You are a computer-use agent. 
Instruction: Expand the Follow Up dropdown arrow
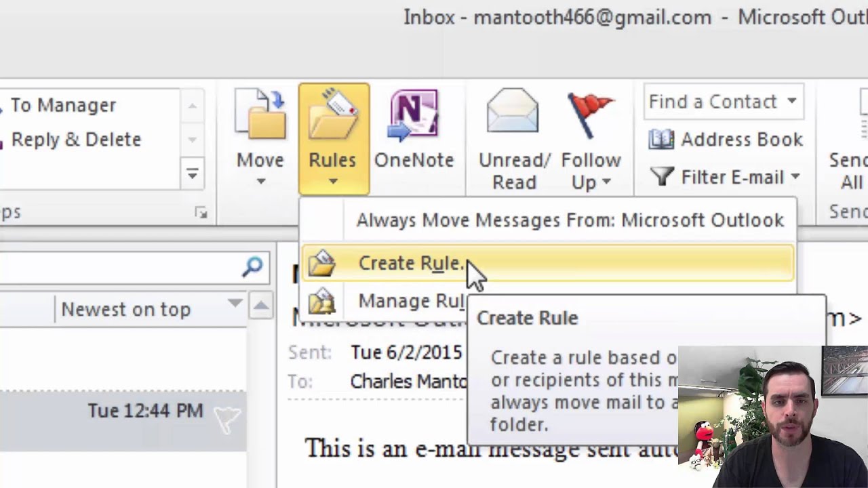pos(606,182)
